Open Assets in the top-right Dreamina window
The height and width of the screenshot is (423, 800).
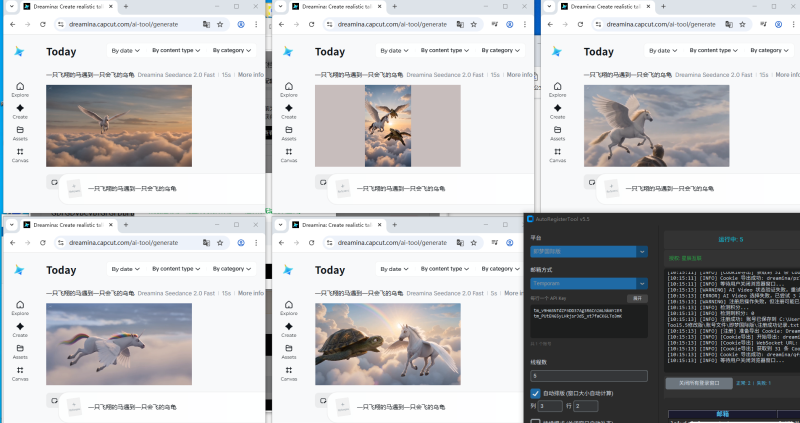pos(557,133)
